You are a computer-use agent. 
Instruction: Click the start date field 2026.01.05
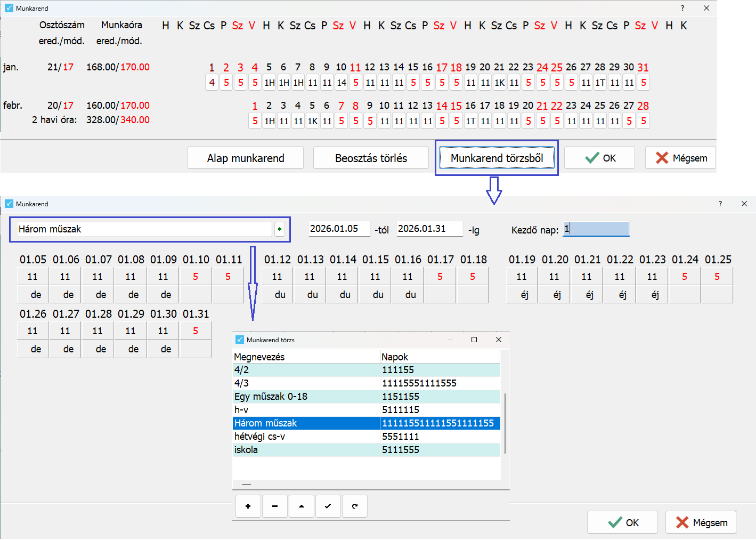coord(339,229)
